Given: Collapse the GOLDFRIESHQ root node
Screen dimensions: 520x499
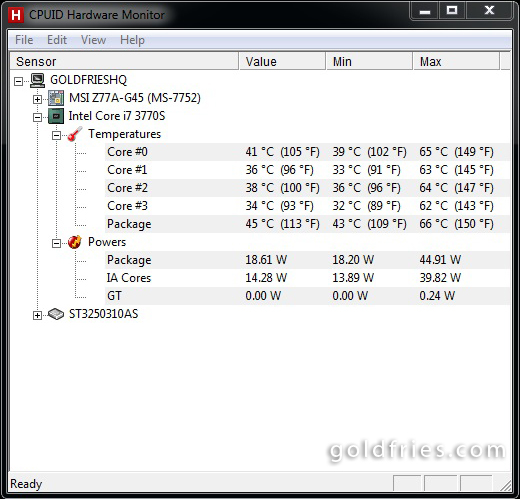Looking at the screenshot, I should coord(19,81).
